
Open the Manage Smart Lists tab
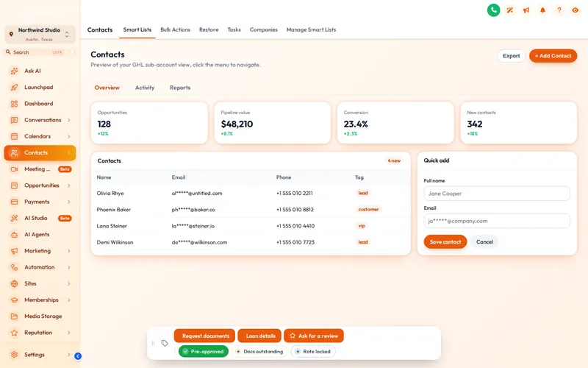pyautogui.click(x=311, y=29)
